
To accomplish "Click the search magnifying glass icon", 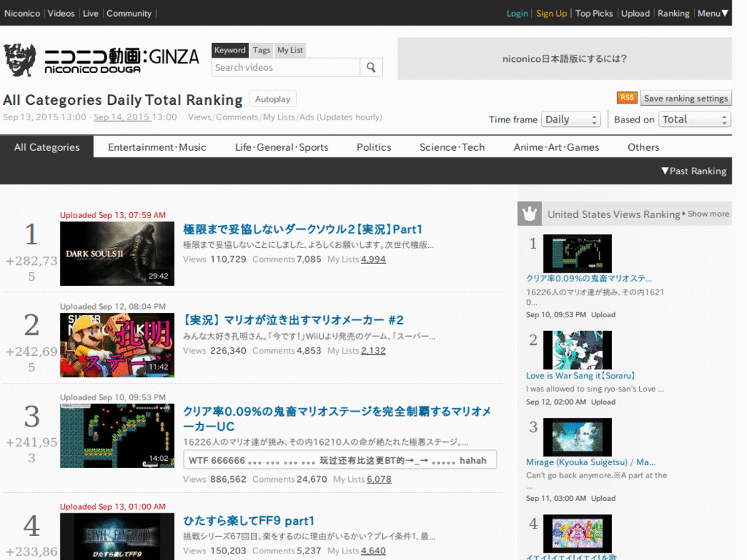I will pos(371,66).
